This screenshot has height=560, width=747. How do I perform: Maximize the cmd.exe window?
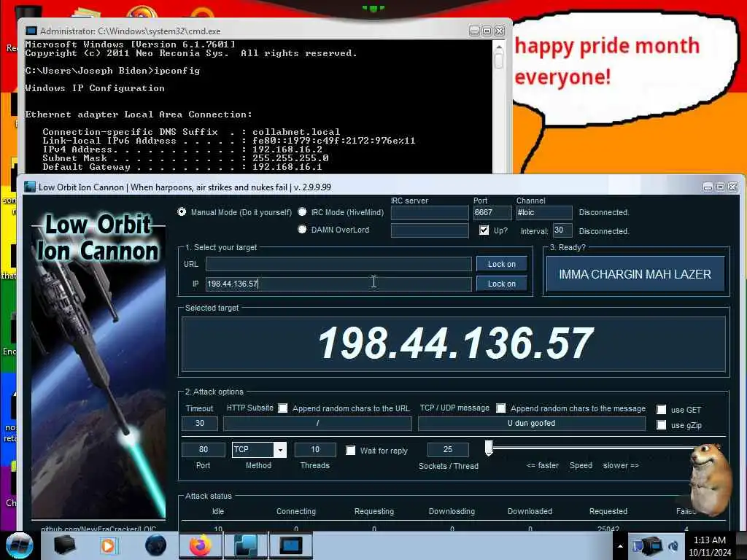point(487,31)
